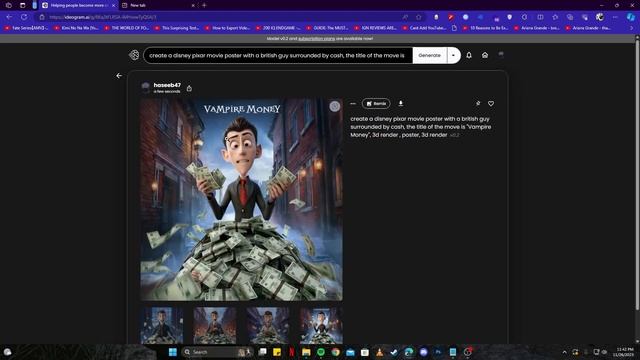Open the read aloud icon in address bar
This screenshot has height=360, width=640.
tap(405, 17)
